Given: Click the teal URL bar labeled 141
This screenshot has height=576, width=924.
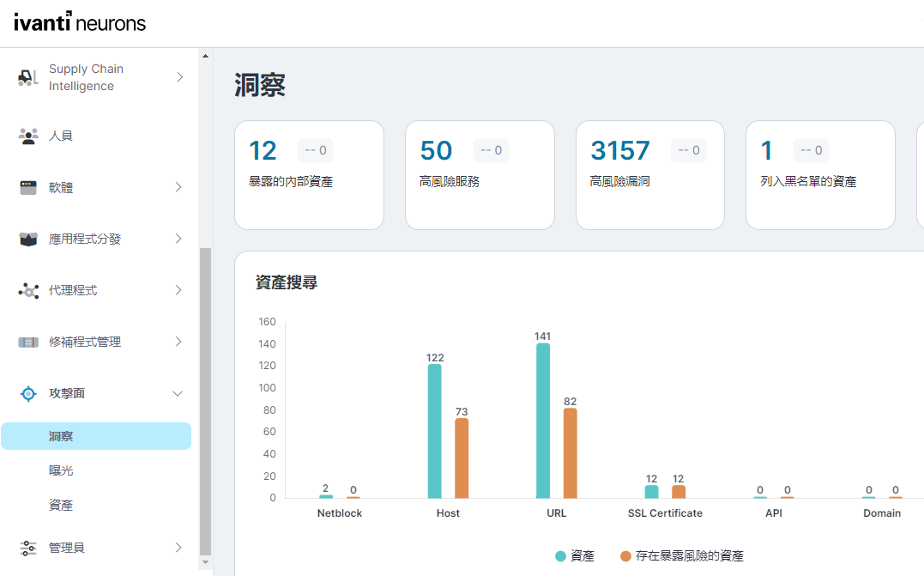Looking at the screenshot, I should pos(543,421).
